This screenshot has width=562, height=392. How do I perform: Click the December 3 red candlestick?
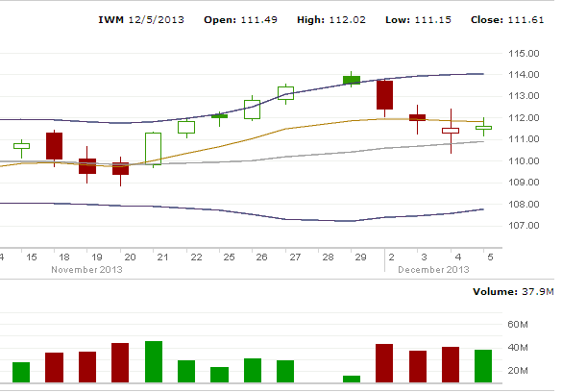tap(417, 118)
